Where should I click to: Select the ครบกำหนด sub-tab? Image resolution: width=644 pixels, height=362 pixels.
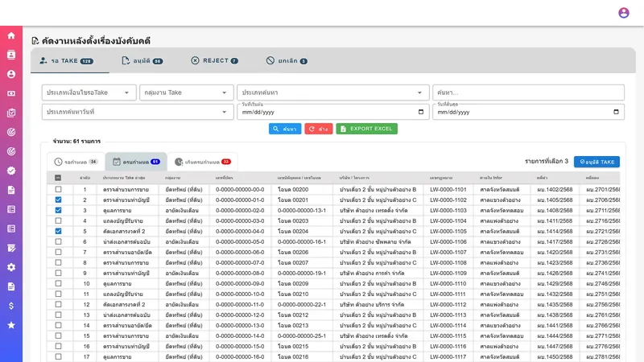point(136,162)
